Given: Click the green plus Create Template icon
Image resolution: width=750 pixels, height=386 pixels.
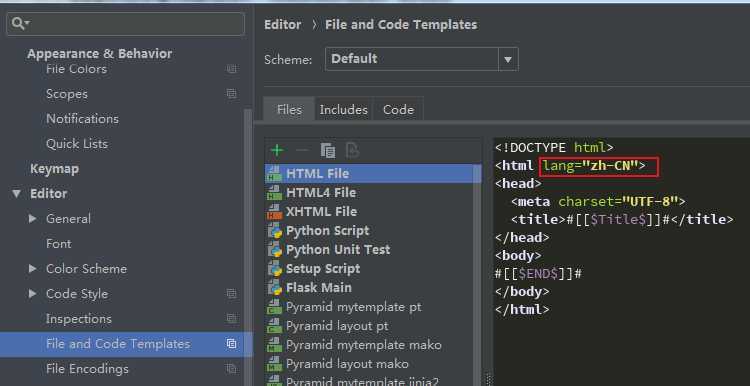Looking at the screenshot, I should pos(277,151).
